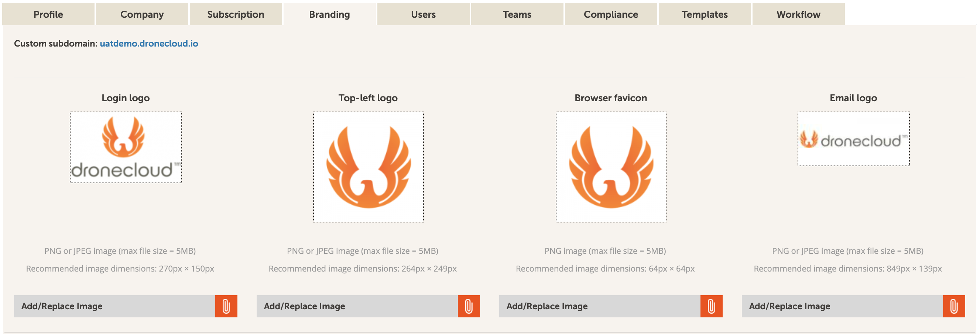Open the Profile tab
This screenshot has width=980, height=334.
[x=48, y=14]
